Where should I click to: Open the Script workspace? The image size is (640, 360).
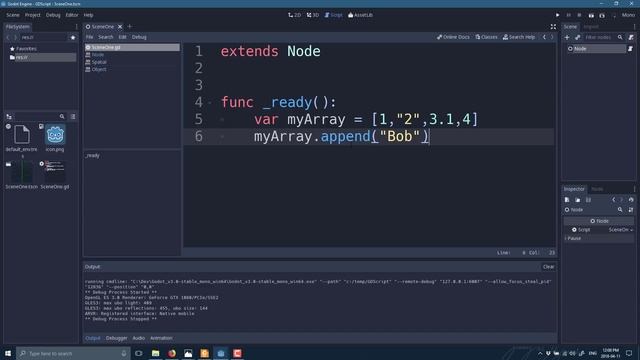(333, 15)
